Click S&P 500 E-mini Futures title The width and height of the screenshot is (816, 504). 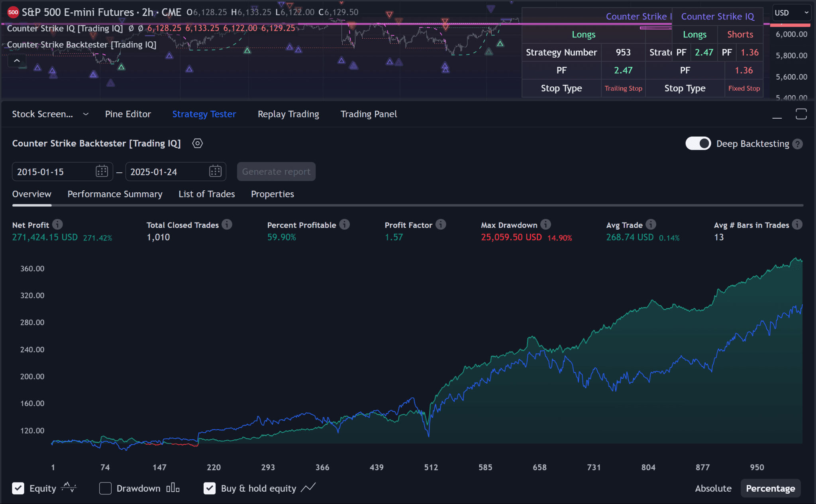pyautogui.click(x=78, y=12)
